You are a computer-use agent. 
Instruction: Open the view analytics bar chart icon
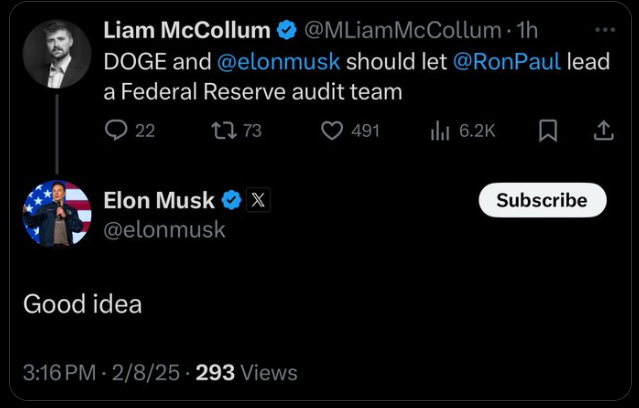(439, 130)
